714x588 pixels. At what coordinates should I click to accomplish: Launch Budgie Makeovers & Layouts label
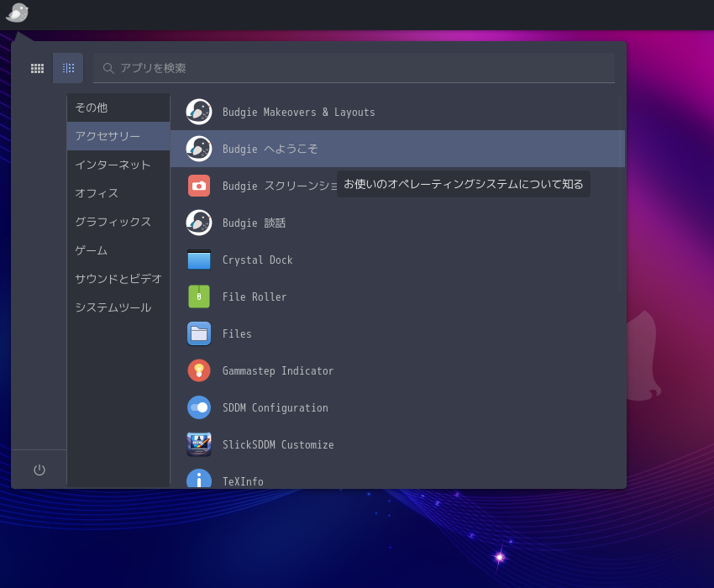click(299, 112)
